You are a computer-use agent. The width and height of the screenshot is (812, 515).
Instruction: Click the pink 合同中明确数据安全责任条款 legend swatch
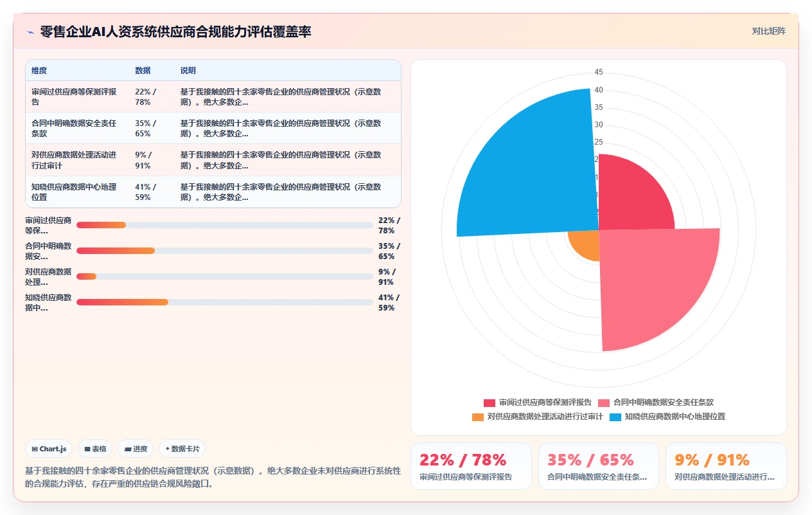(604, 402)
